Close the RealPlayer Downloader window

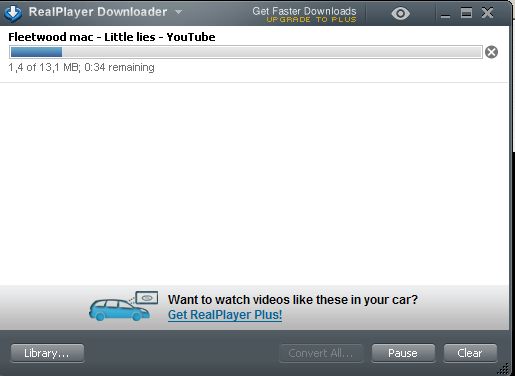tap(487, 13)
